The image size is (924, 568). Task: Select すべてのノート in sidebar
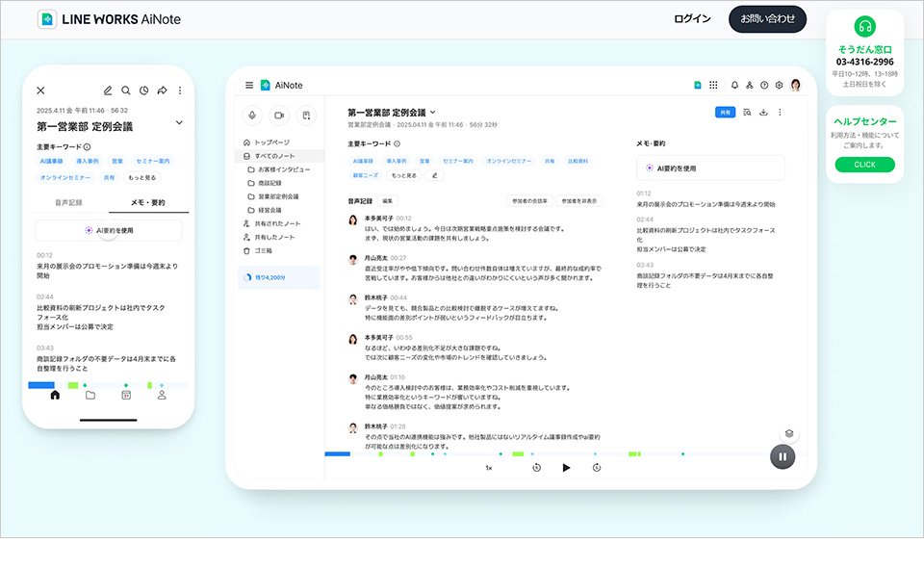(x=280, y=156)
